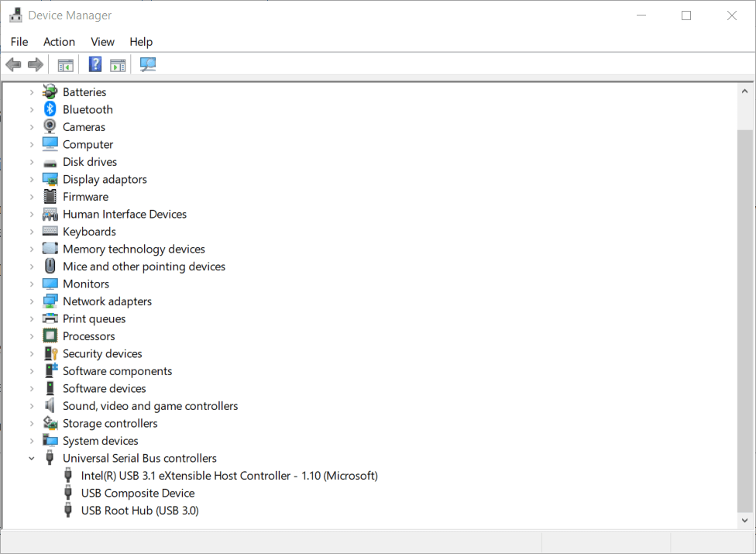Click the Scan for hardware changes icon
The width and height of the screenshot is (756, 554).
coord(147,64)
